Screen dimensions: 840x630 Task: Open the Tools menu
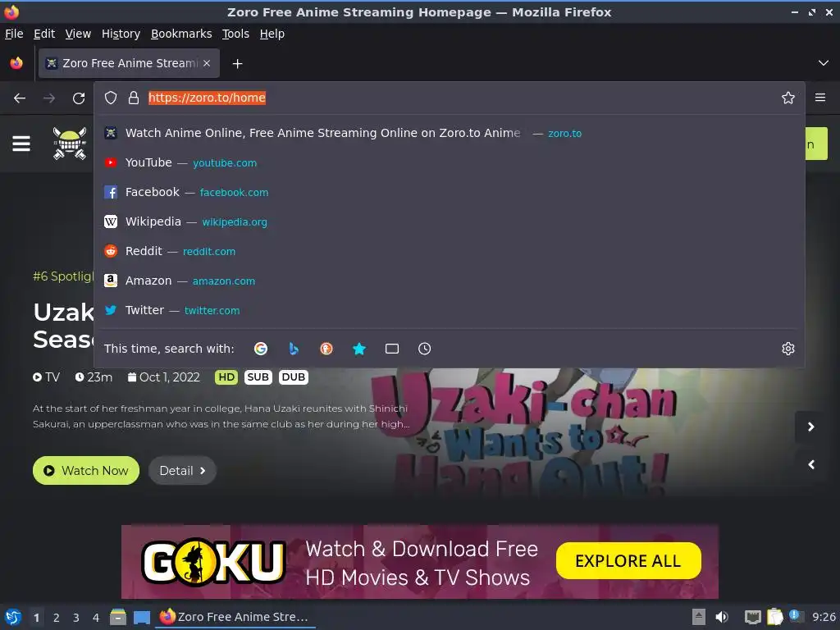(x=235, y=34)
